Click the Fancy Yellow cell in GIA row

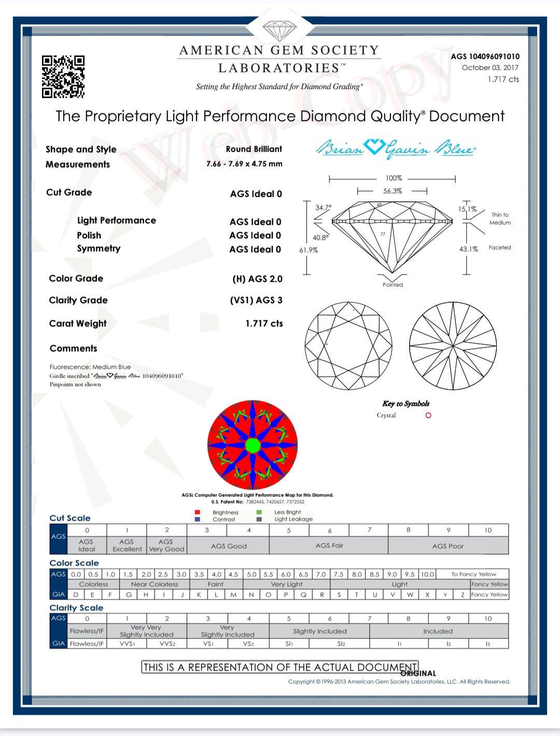[x=489, y=595]
